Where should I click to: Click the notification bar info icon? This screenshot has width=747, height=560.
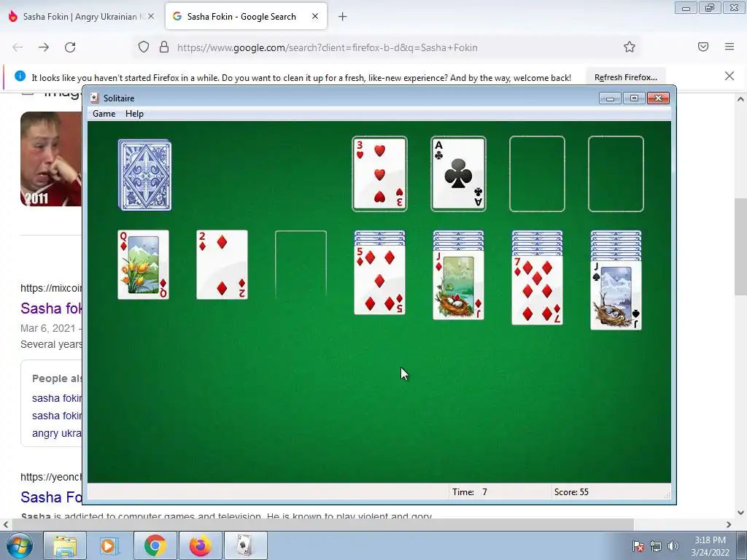20,76
